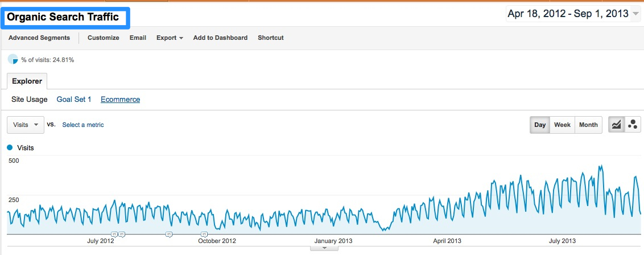This screenshot has height=255, width=644.
Task: Set graph interval to Month
Action: coord(588,125)
